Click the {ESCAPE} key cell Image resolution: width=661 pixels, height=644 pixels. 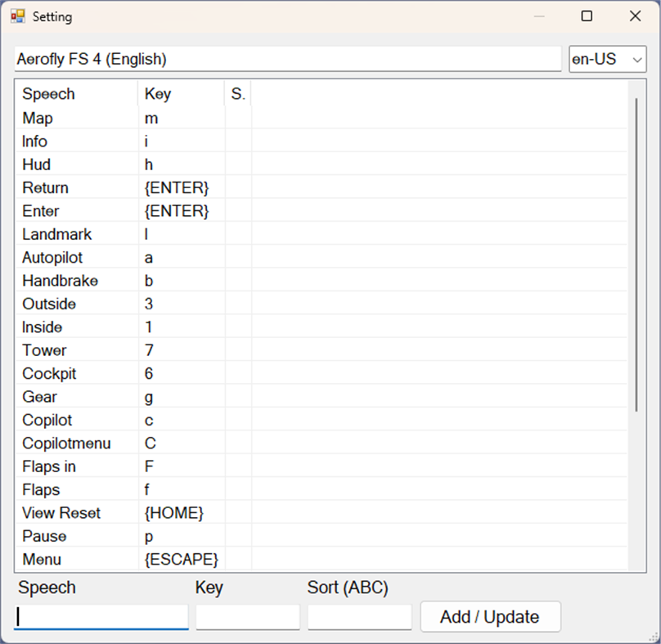(182, 559)
